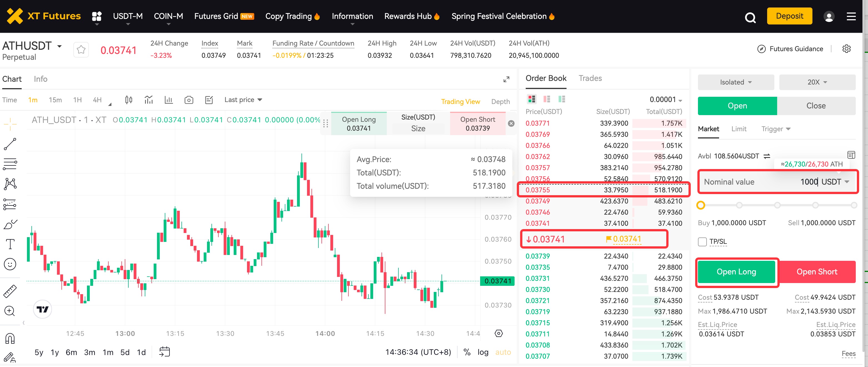Expand the Last price dropdown
Screen dimensions: 868x367
(243, 100)
